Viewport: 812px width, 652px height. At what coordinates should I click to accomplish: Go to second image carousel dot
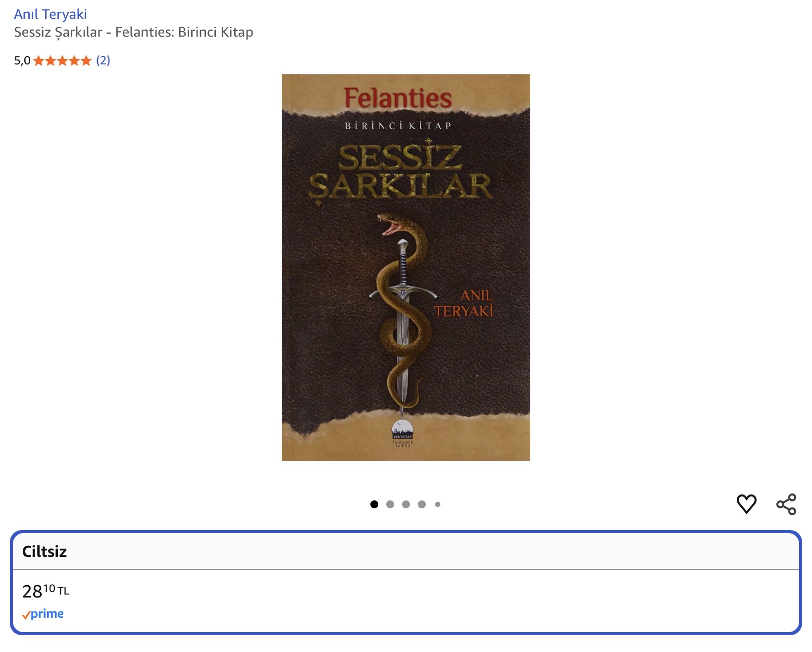tap(390, 504)
